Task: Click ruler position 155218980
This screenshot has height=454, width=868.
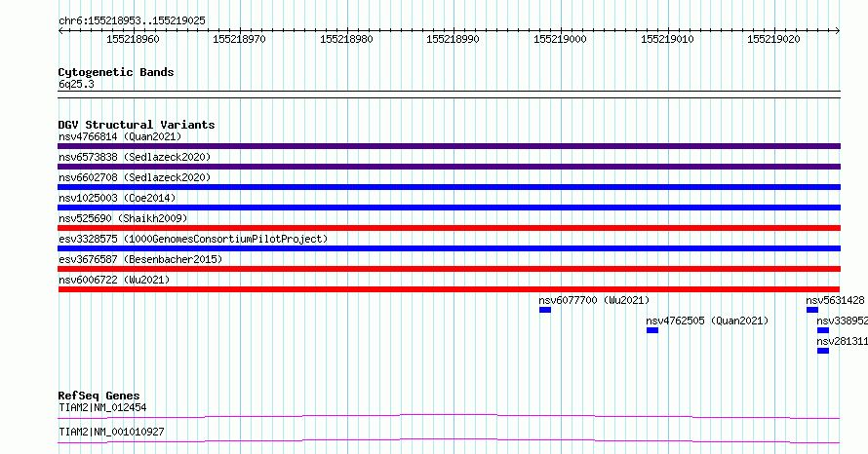Action: pyautogui.click(x=346, y=39)
